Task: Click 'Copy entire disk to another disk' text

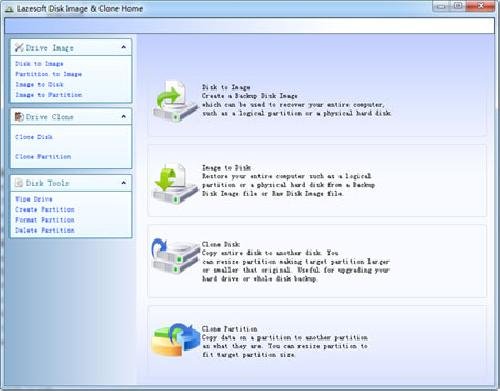Action: pyautogui.click(x=262, y=253)
